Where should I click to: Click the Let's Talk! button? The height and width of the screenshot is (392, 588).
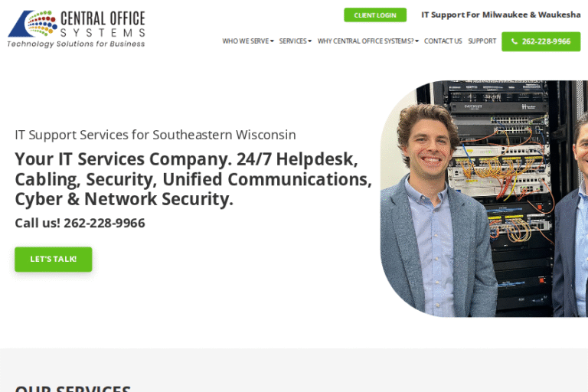[54, 260]
